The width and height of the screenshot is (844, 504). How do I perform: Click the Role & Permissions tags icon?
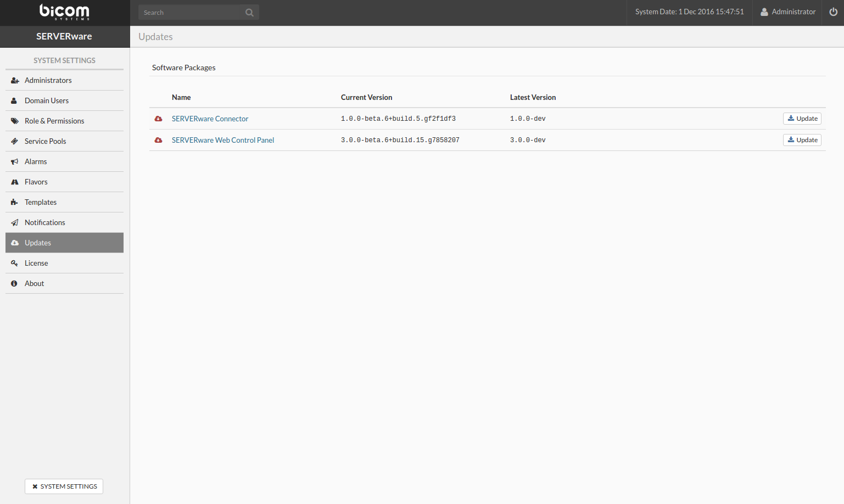pyautogui.click(x=15, y=121)
